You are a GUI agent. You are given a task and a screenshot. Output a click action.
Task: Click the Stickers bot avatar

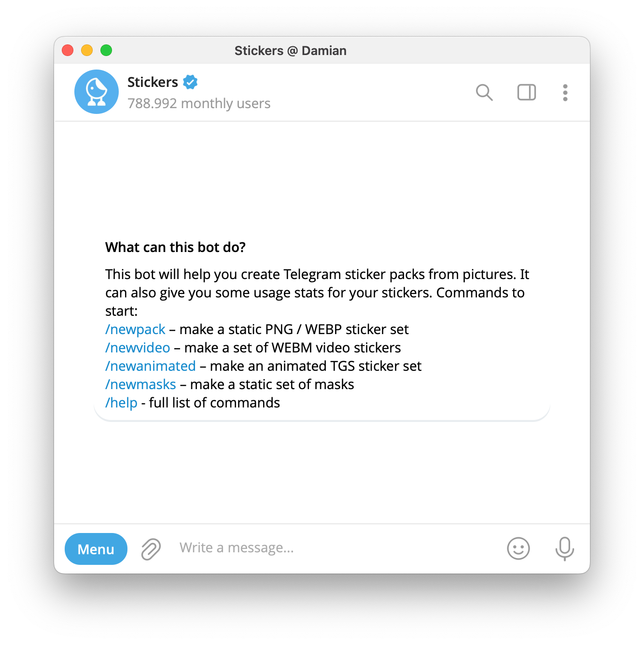coord(97,92)
